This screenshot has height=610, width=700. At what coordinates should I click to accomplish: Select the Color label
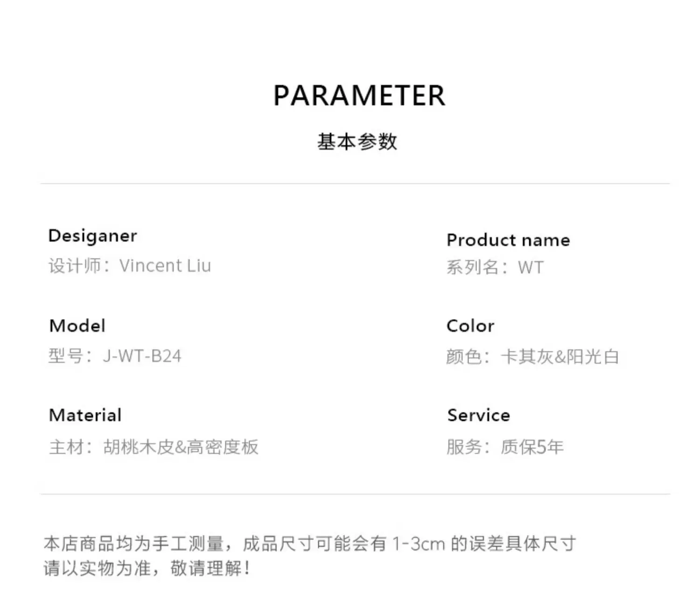tap(470, 326)
